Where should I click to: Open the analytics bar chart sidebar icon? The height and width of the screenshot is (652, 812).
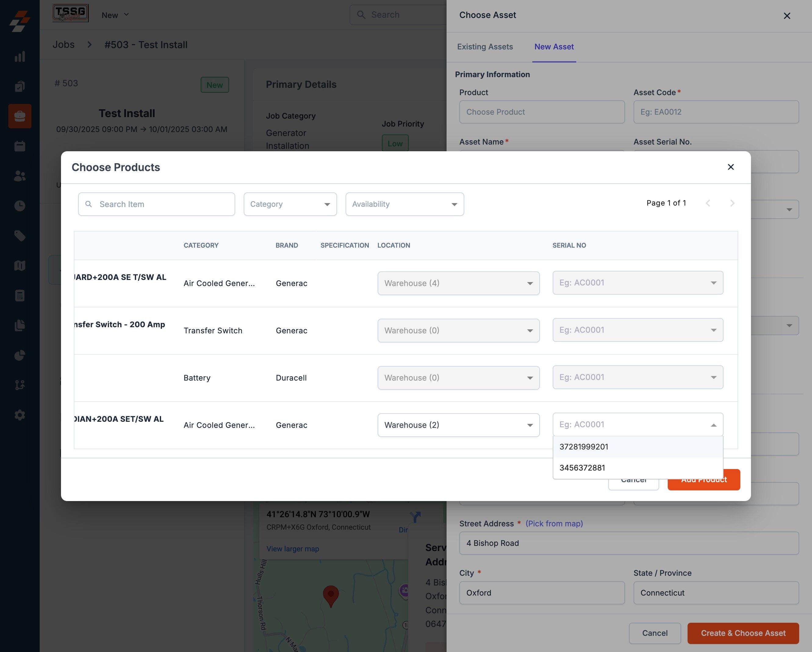20,56
